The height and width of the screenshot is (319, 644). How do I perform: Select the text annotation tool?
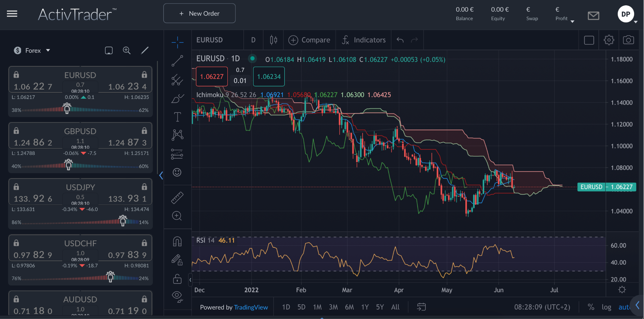[177, 117]
